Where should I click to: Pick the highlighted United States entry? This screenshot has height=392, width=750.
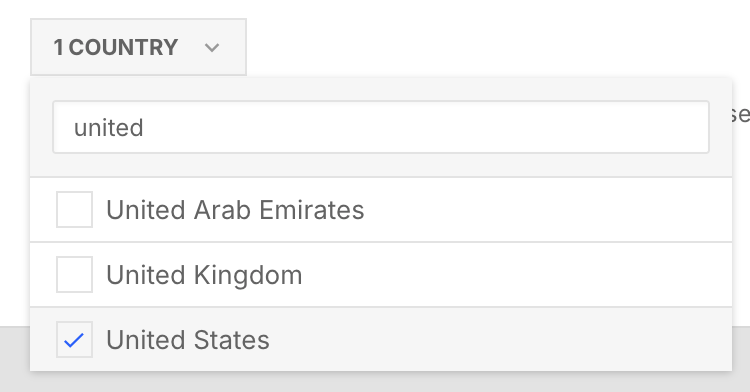[x=381, y=339]
